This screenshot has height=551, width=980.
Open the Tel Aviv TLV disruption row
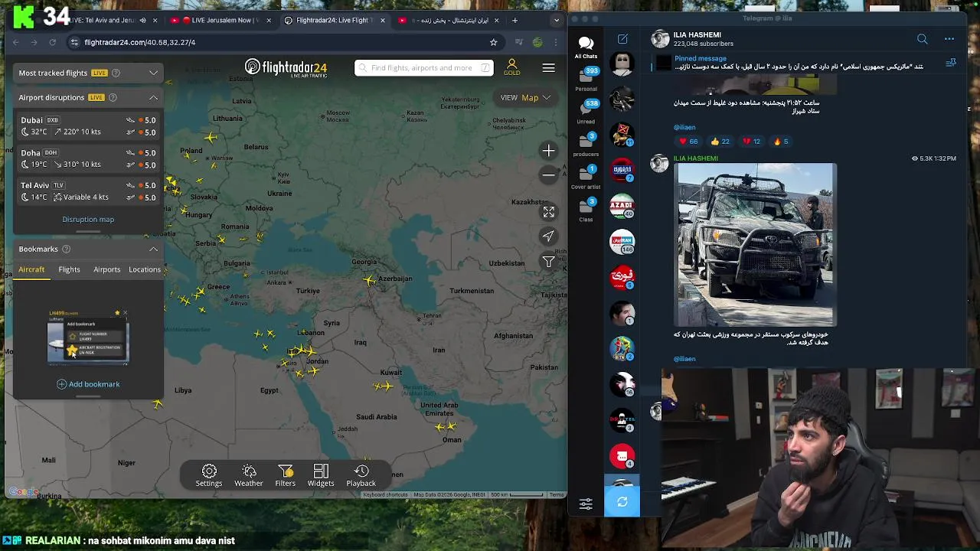pos(88,191)
